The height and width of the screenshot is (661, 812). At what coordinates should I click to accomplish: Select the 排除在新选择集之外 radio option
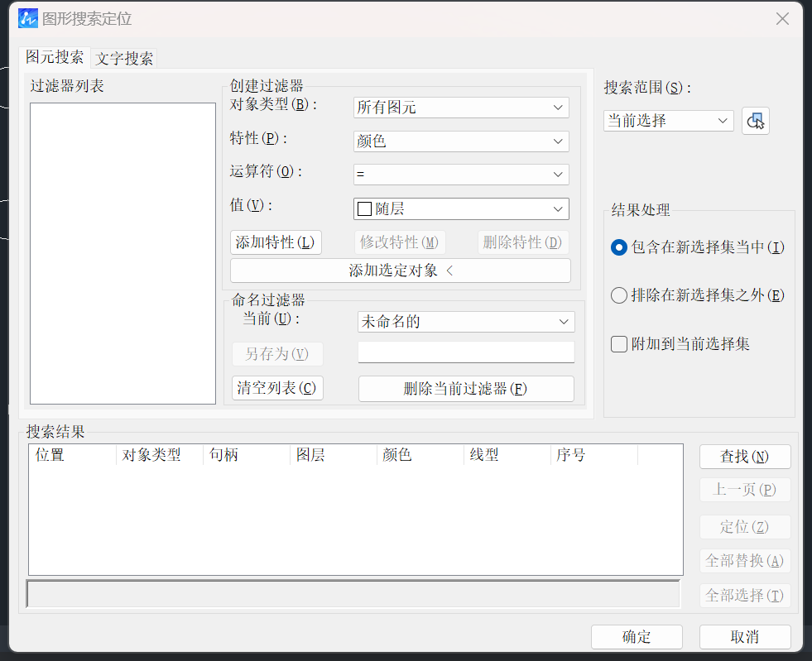point(619,295)
